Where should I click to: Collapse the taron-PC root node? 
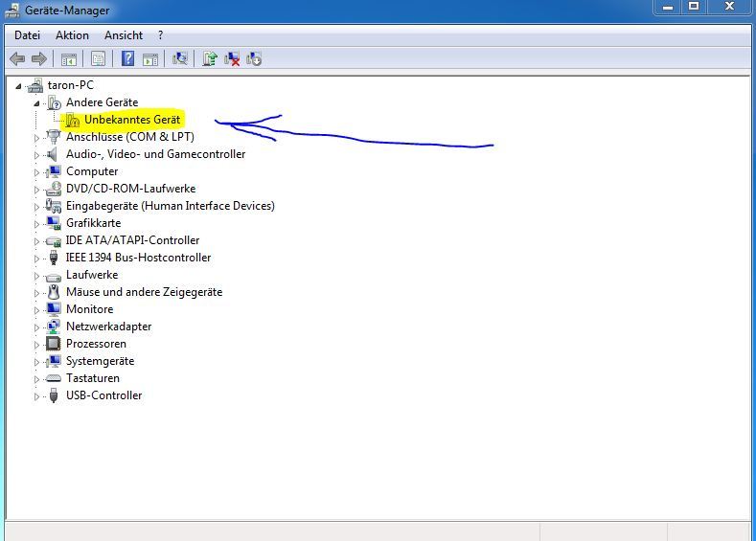pyautogui.click(x=18, y=86)
